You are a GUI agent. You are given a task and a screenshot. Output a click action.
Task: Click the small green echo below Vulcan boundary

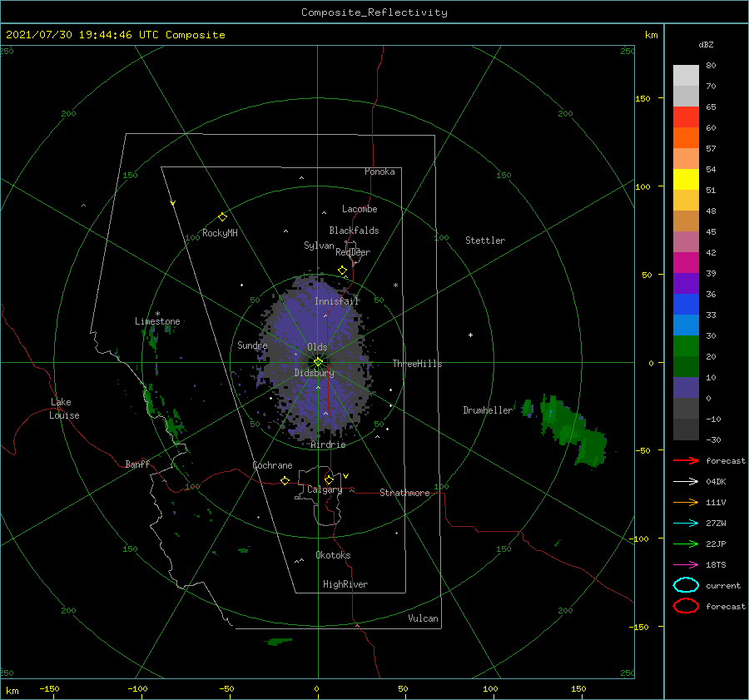279,641
